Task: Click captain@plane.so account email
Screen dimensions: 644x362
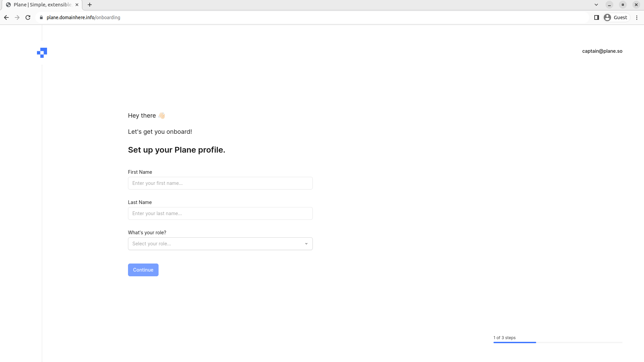Action: pyautogui.click(x=602, y=51)
